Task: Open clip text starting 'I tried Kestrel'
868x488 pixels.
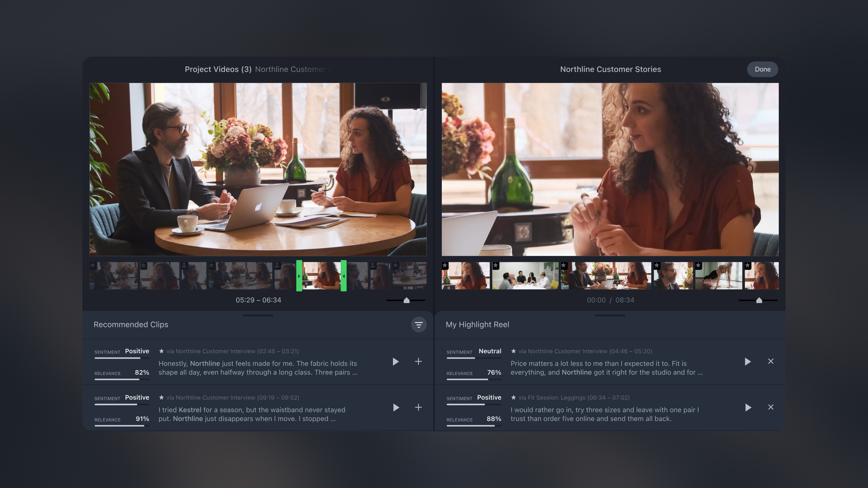Action: [x=252, y=414]
